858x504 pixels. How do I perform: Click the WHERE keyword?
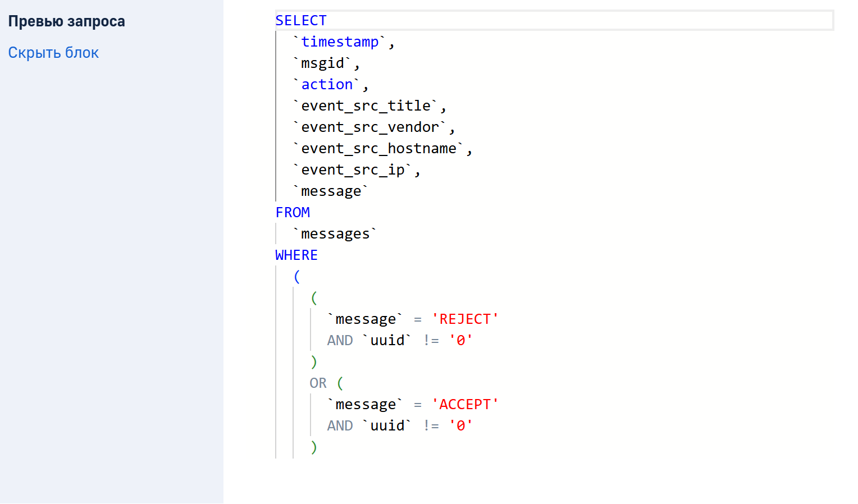coord(296,255)
